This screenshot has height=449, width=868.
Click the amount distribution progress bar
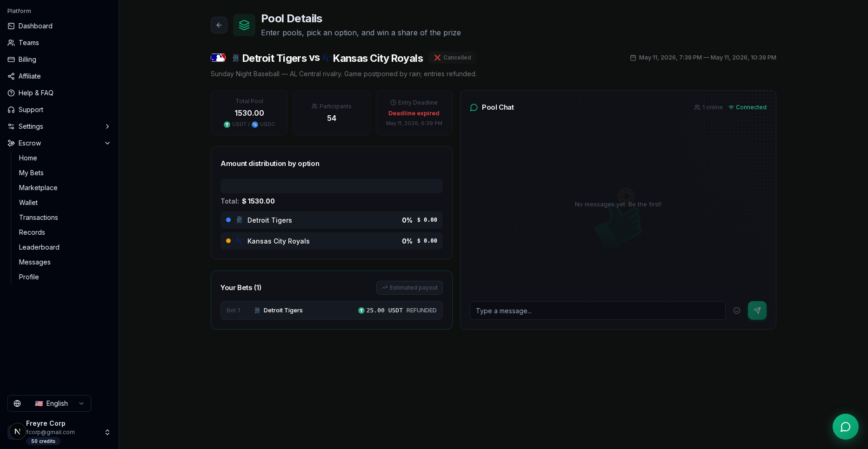[332, 186]
